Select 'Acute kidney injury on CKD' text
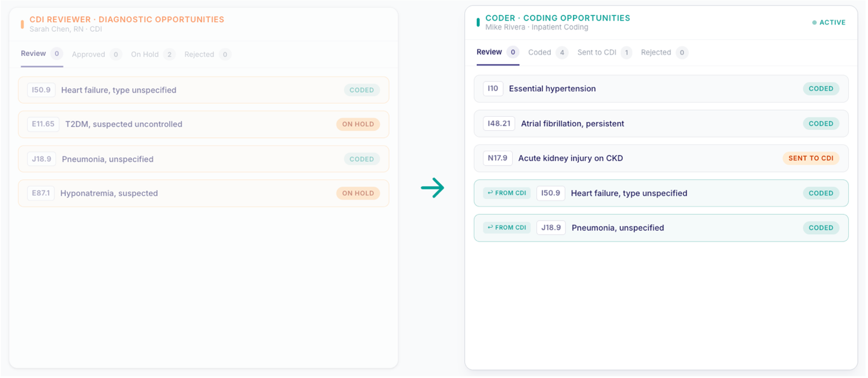The height and width of the screenshot is (378, 868). (570, 158)
